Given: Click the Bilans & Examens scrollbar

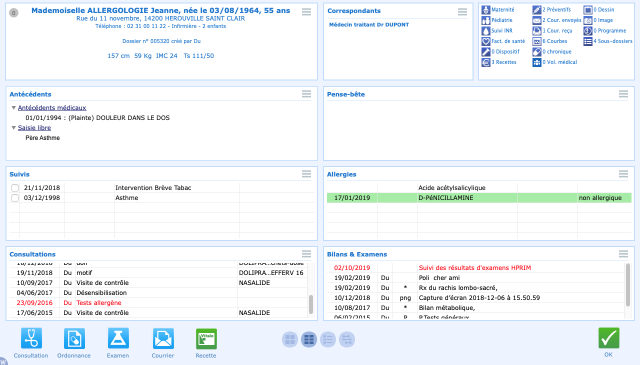Looking at the screenshot, I should (628, 285).
